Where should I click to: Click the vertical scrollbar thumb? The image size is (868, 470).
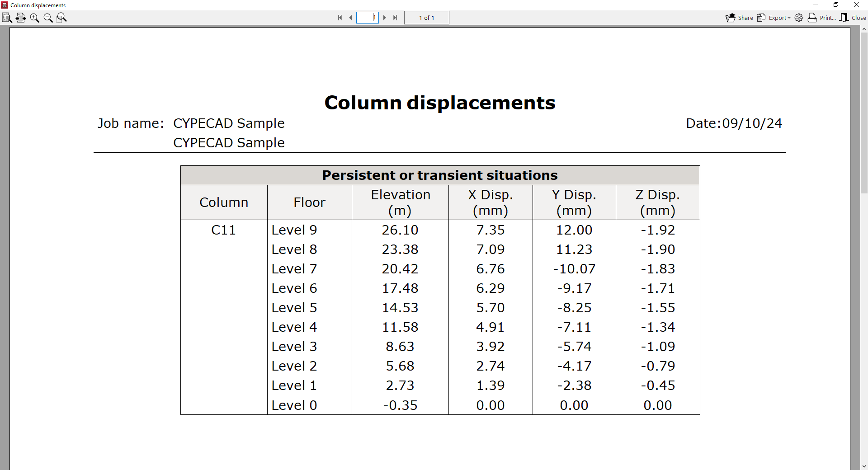pyautogui.click(x=864, y=113)
